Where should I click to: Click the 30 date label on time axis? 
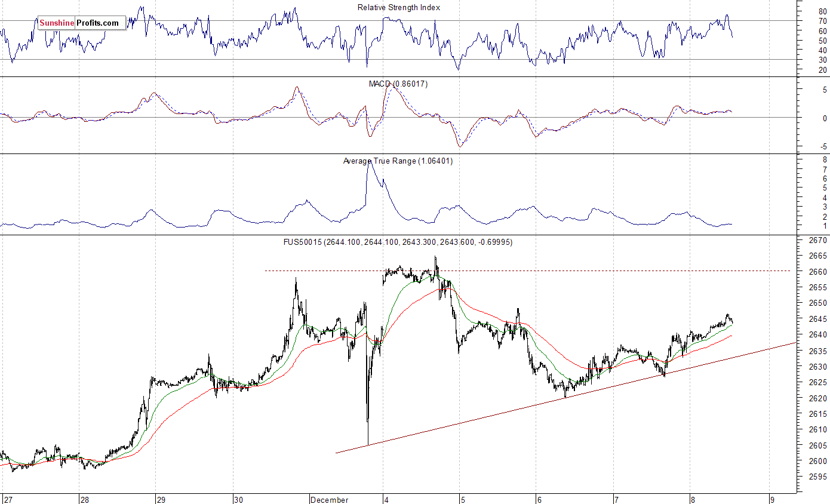pyautogui.click(x=239, y=499)
